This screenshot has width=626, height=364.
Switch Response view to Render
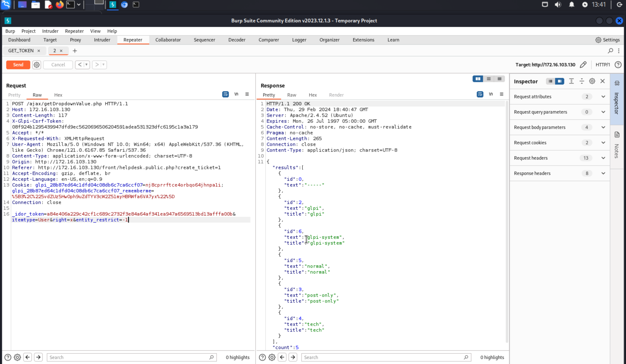[336, 95]
